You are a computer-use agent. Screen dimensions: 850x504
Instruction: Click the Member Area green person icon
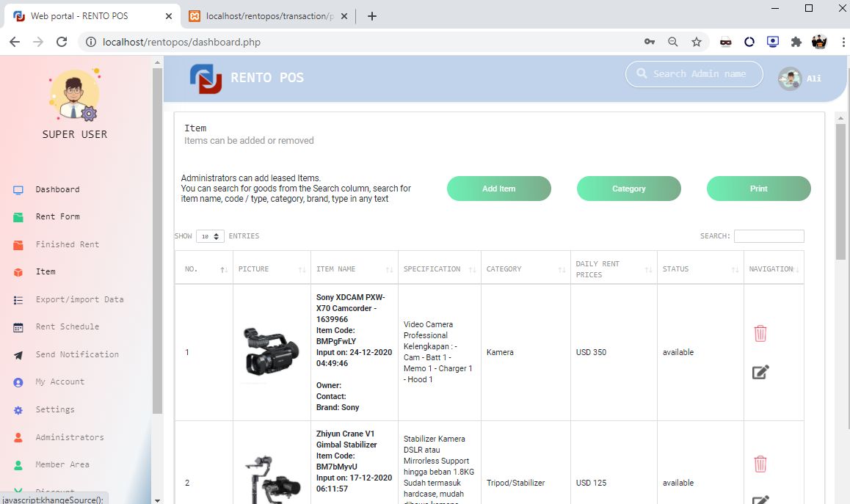pyautogui.click(x=18, y=465)
